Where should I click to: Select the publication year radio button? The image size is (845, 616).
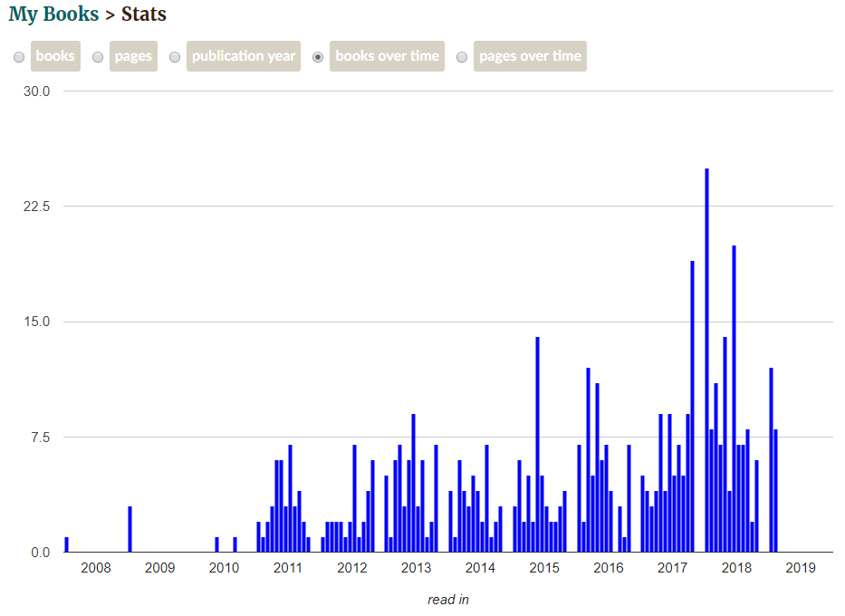[x=175, y=56]
